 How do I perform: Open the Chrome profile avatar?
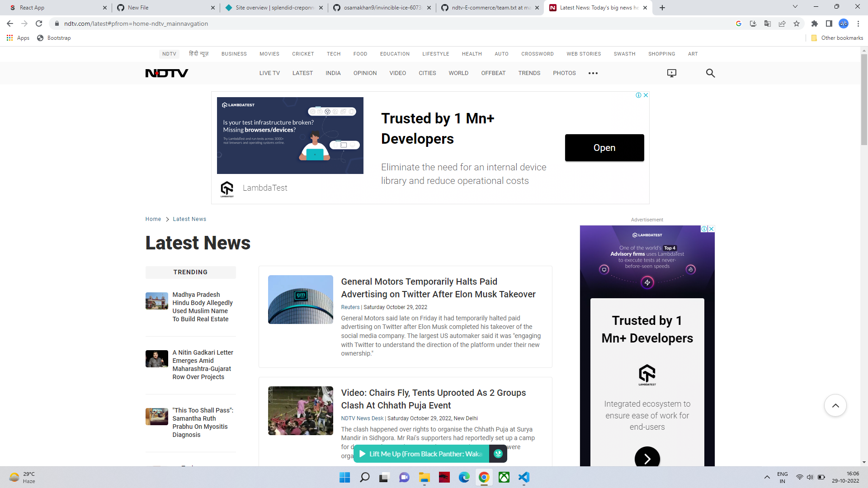[844, 23]
